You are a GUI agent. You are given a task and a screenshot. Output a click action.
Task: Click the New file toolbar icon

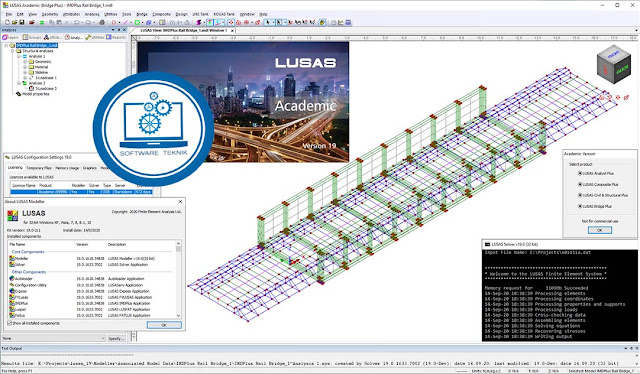pyautogui.click(x=7, y=22)
